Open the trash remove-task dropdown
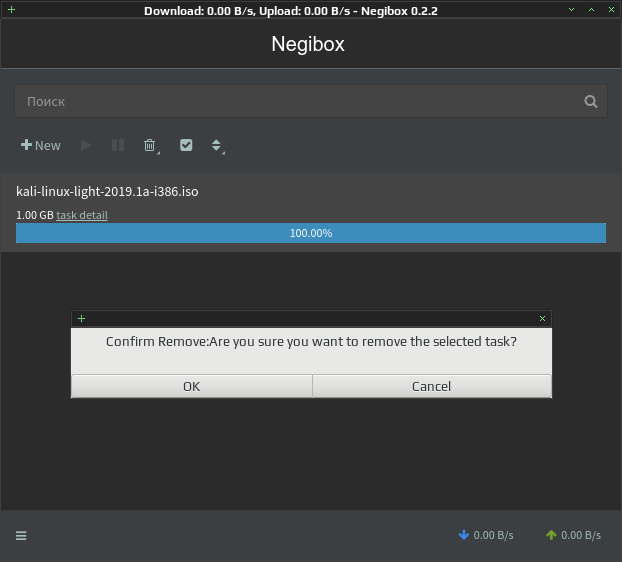Viewport: 622px width, 562px height. click(x=151, y=146)
